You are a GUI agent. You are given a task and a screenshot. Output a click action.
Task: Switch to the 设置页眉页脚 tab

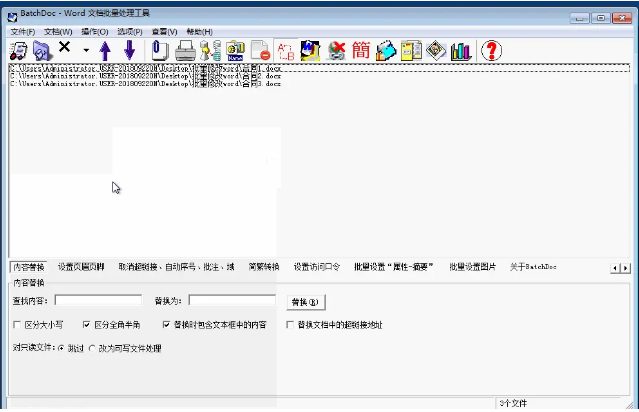[x=81, y=267]
